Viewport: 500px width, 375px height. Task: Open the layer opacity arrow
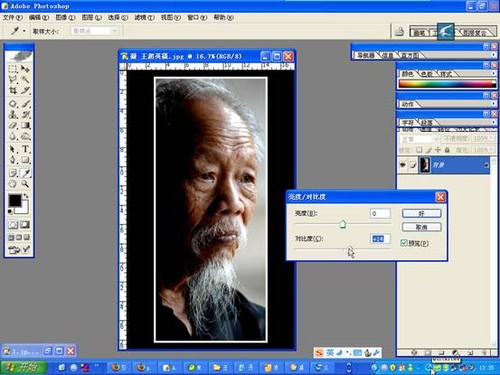[491, 138]
